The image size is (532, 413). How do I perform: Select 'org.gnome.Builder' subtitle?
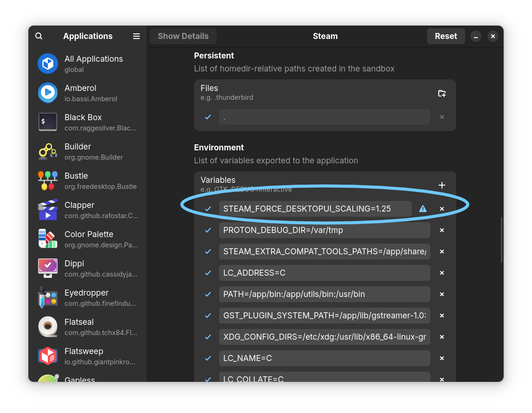tap(94, 157)
